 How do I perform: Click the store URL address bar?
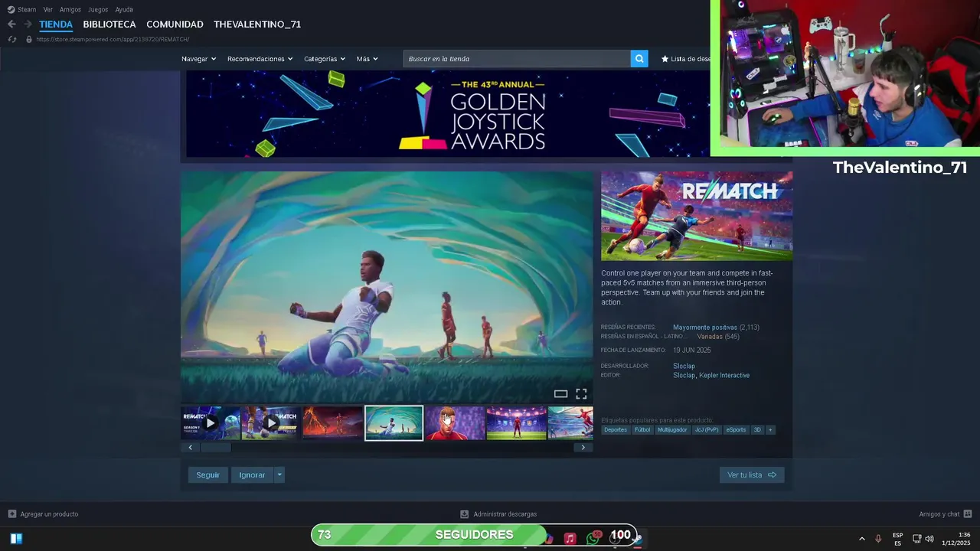point(113,39)
